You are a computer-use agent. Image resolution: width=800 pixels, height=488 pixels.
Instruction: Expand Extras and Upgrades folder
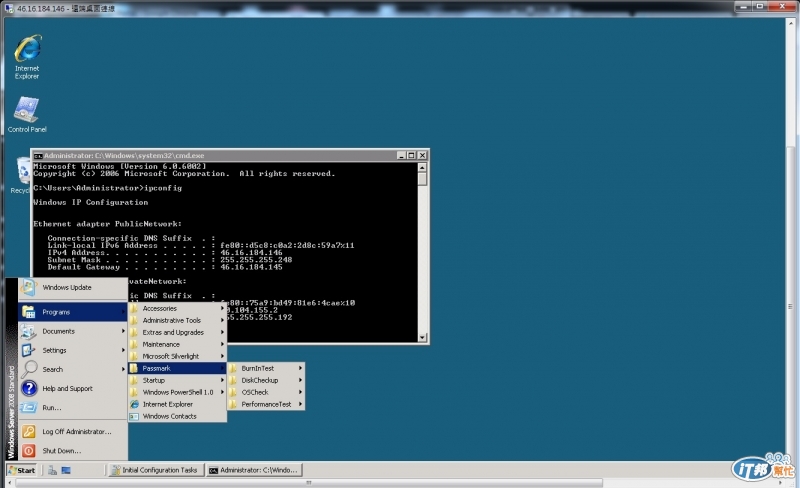tap(177, 332)
